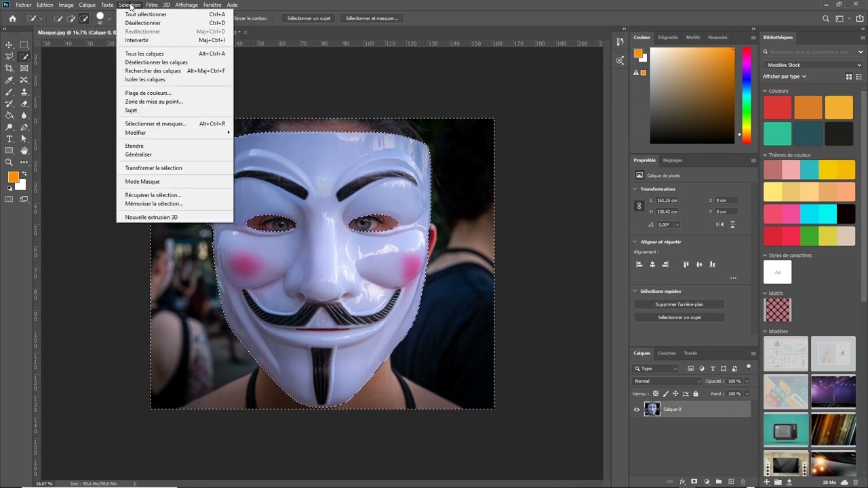Open the layer Type filter dropdown
This screenshot has height=488, width=868.
click(656, 369)
